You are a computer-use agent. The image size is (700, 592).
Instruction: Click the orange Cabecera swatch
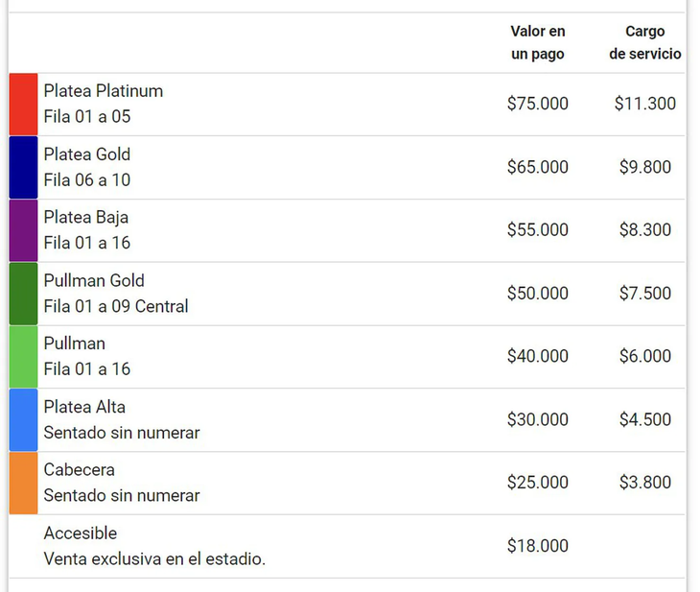pos(23,483)
